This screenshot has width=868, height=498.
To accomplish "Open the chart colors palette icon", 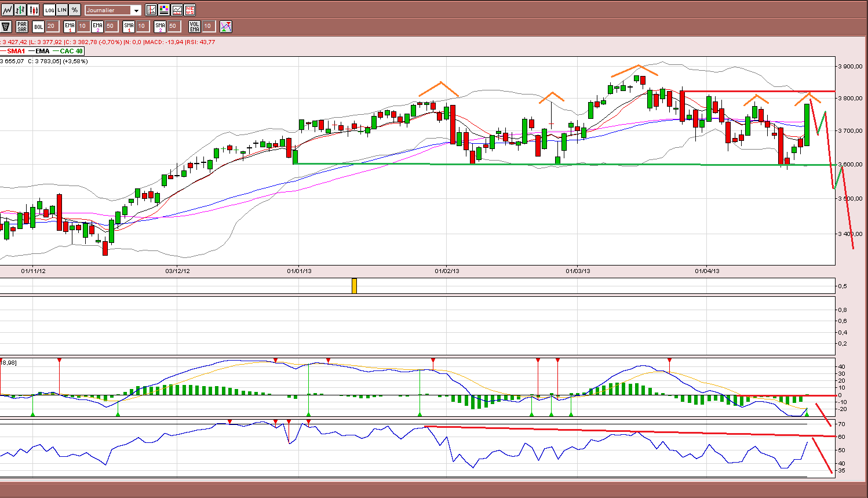I will (x=164, y=10).
